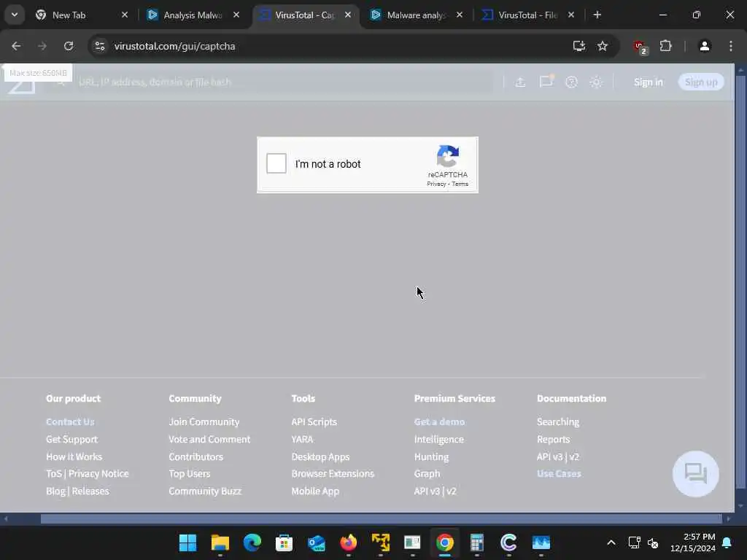Open the taskbar clock and date
This screenshot has height=560, width=747.
[692, 542]
